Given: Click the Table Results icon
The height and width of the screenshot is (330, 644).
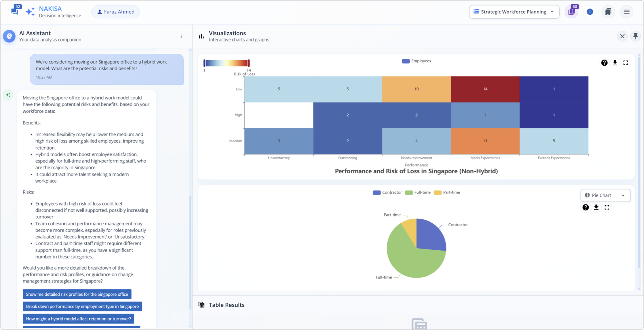Looking at the screenshot, I should pos(202,304).
